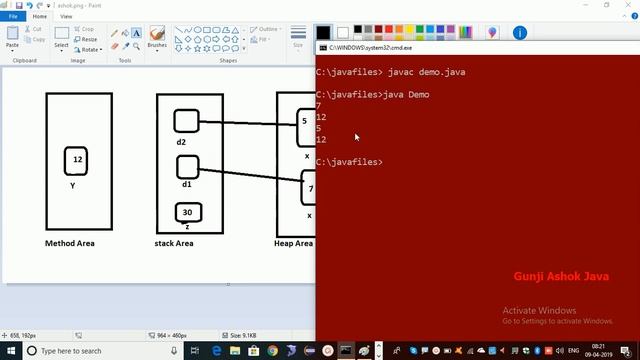Select Color 2 white swatch

[343, 33]
